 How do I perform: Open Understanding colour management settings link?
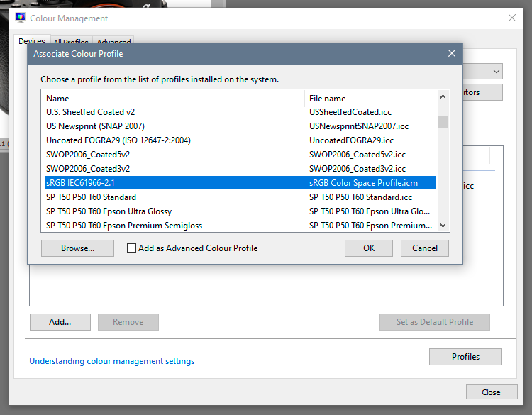(x=111, y=361)
